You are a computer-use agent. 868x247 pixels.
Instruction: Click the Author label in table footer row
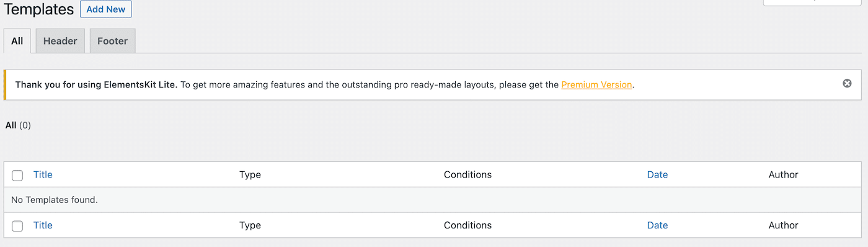point(783,225)
